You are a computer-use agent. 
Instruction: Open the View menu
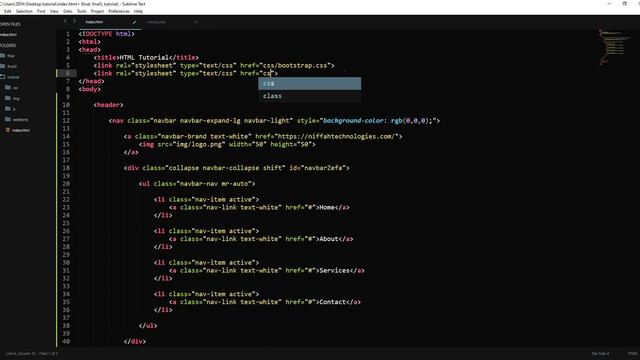click(54, 11)
